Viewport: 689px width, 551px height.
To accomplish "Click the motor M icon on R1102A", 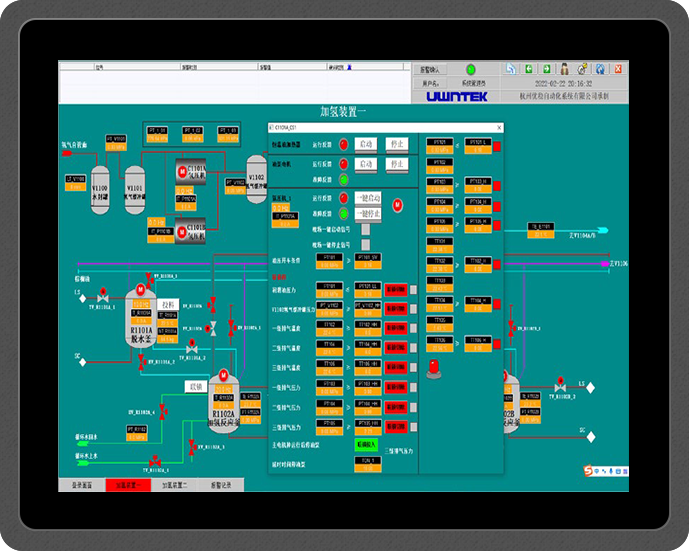I will tap(223, 376).
